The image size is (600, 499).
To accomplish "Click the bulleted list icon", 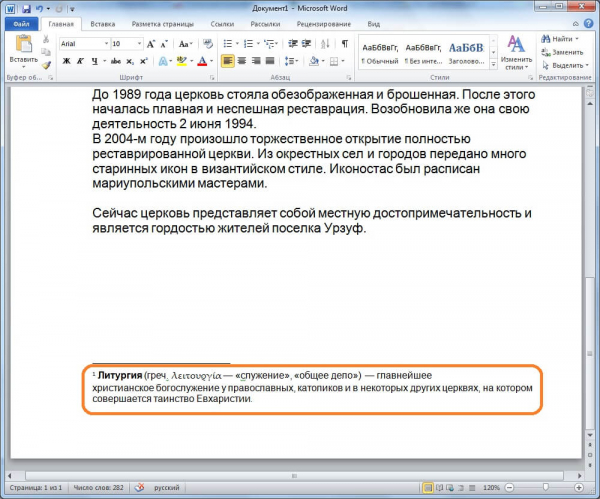I will [228, 44].
